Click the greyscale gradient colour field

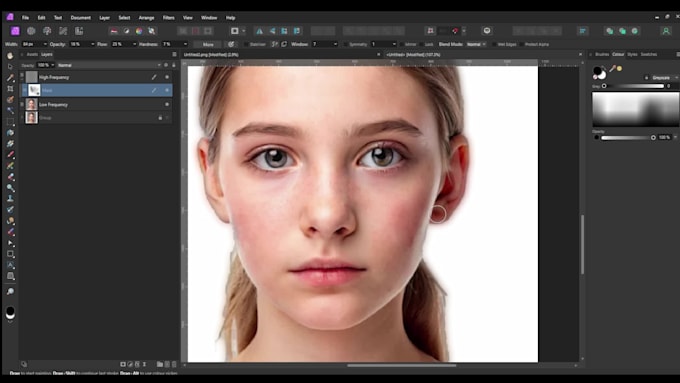(635, 109)
